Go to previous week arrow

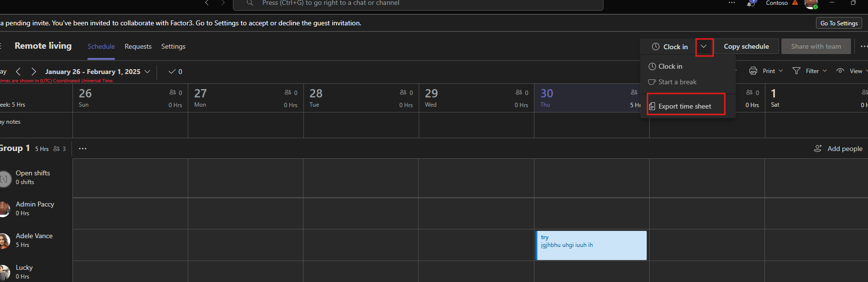(x=18, y=72)
